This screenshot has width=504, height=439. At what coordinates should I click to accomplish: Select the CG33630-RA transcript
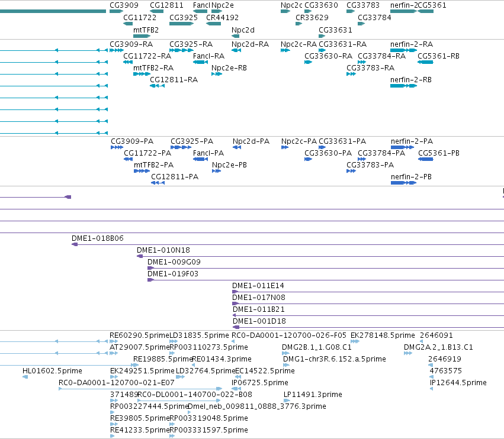point(308,62)
